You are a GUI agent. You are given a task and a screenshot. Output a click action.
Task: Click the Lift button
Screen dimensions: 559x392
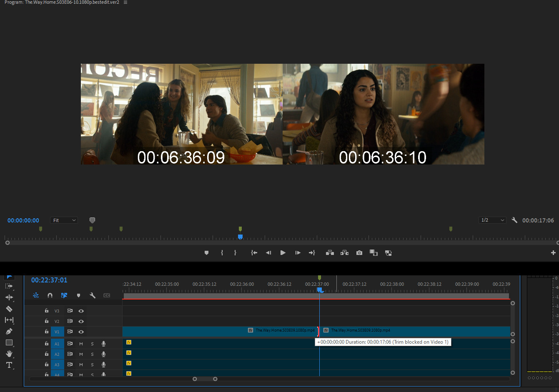point(330,253)
